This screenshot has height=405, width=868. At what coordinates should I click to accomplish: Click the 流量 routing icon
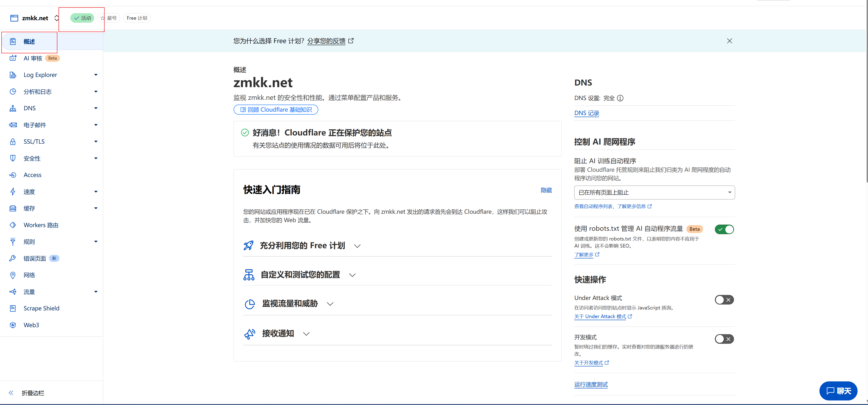pyautogui.click(x=13, y=292)
